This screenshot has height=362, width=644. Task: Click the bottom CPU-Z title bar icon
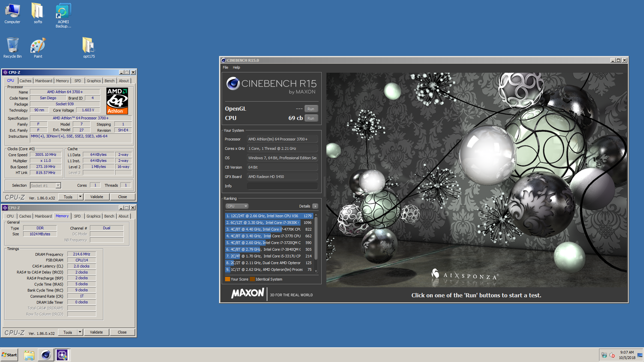click(x=5, y=208)
